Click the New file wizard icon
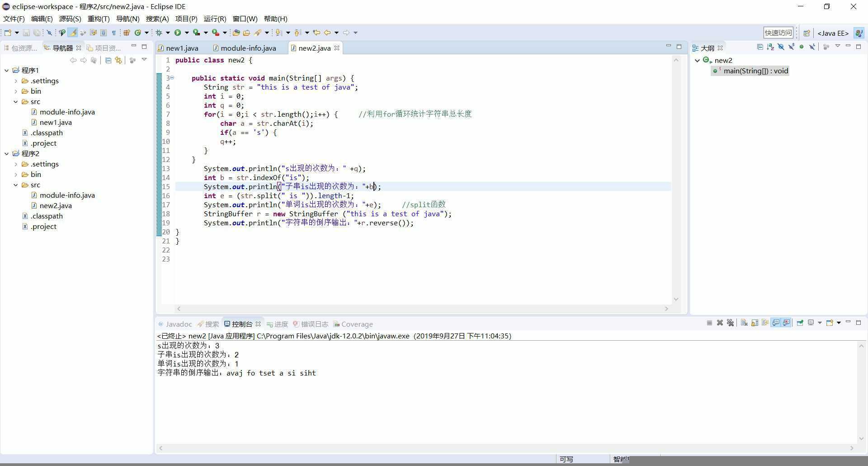868x466 pixels. (8, 33)
